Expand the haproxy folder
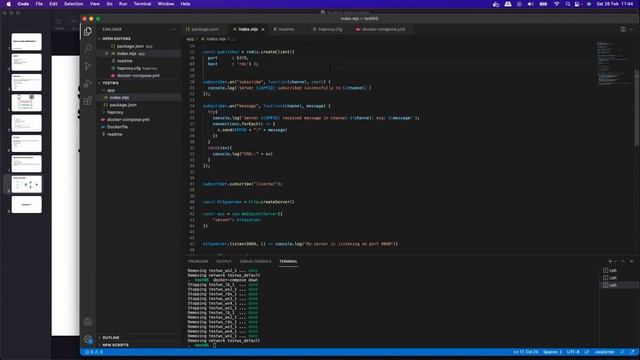Screen dimensions: 640x360 pyautogui.click(x=115, y=112)
